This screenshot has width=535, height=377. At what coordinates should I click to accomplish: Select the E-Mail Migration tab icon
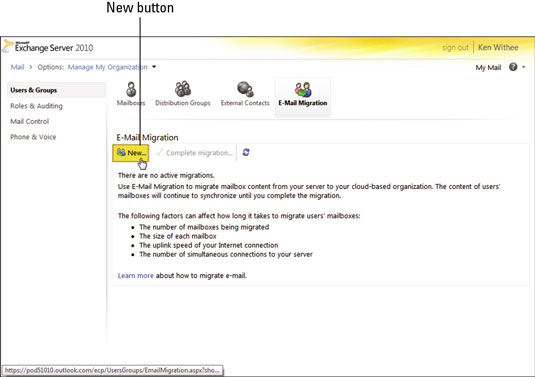click(303, 89)
